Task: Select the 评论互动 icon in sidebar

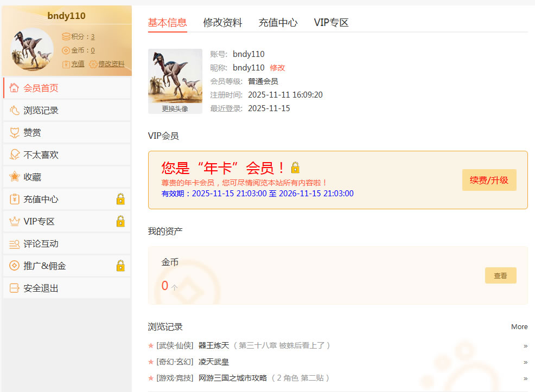Action: (x=14, y=244)
